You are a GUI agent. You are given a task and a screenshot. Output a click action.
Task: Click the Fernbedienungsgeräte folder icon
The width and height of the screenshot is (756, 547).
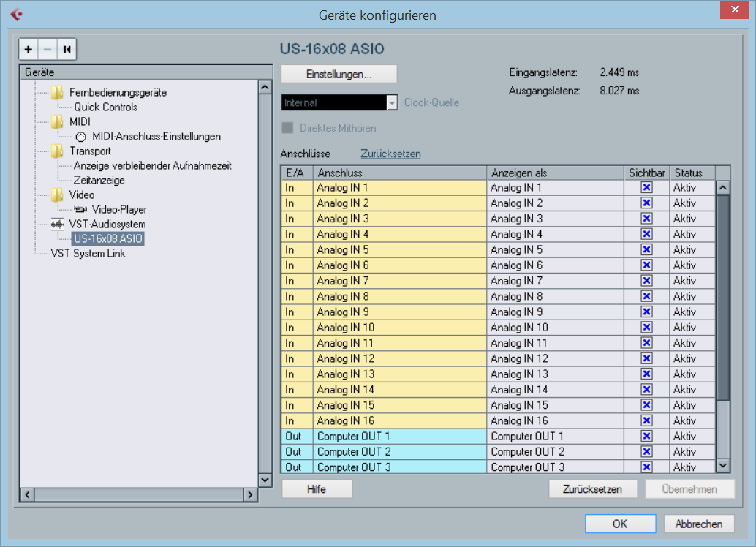57,92
